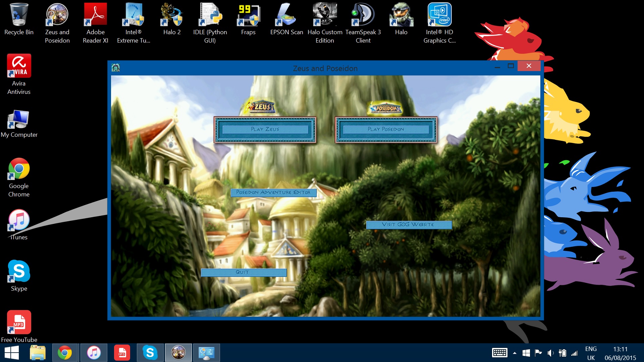Click Zeus and Poseidon taskbar icon
Screen dimensions: 644x362
[x=178, y=353]
